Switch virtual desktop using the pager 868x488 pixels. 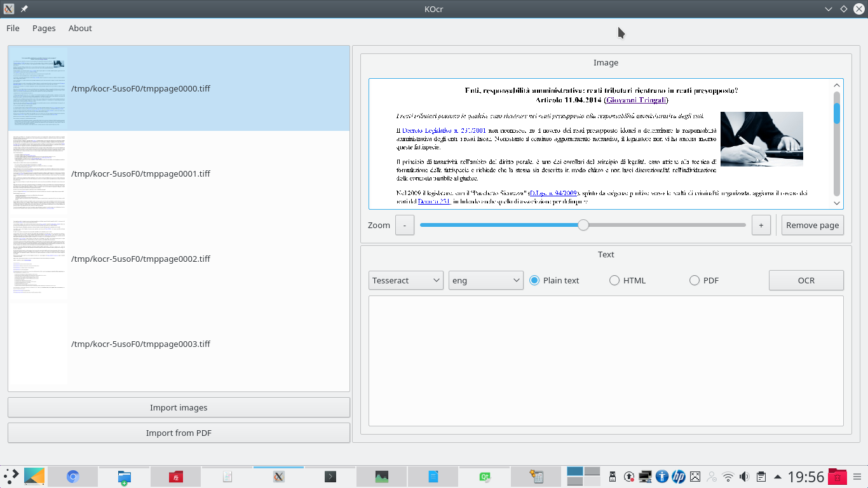pos(583,477)
